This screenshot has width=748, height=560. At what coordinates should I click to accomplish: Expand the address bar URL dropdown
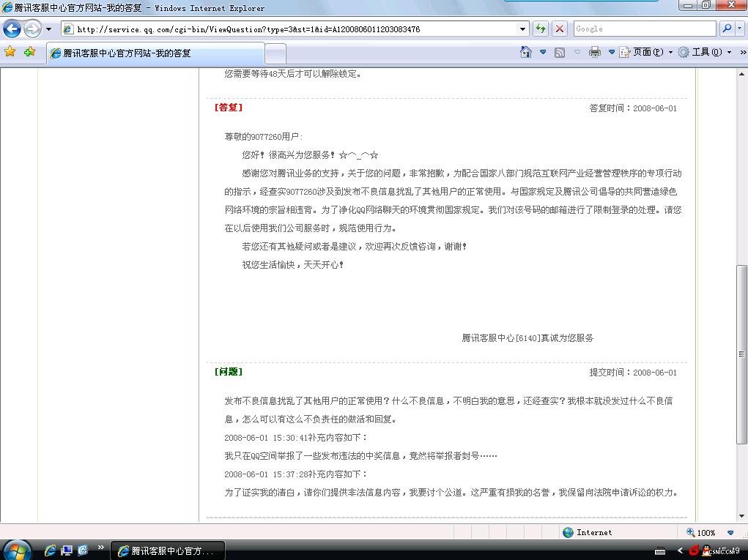(523, 29)
